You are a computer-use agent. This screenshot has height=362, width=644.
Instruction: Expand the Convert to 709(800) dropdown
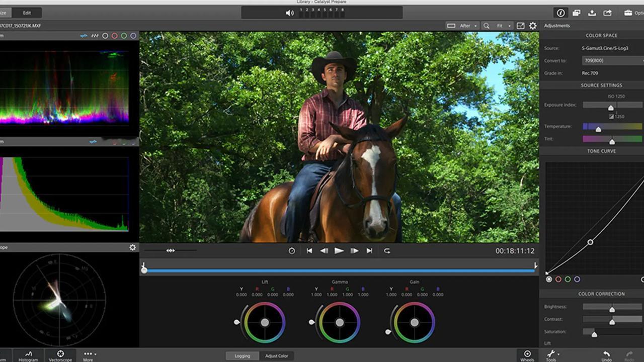613,60
